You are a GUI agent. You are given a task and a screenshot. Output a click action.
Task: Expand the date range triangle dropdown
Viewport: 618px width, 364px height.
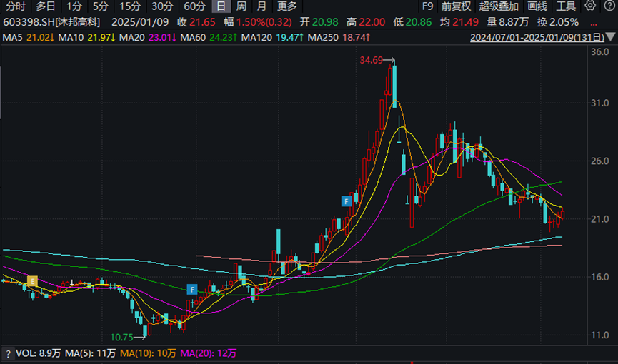[x=611, y=37]
